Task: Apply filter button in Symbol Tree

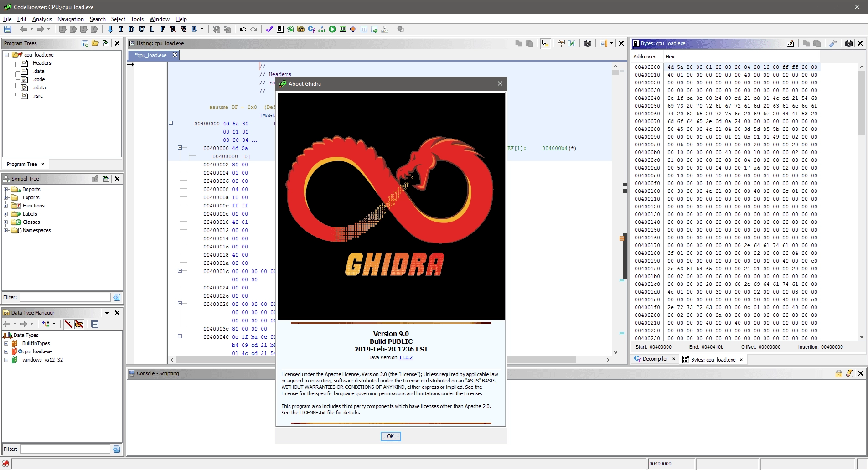Action: (117, 297)
